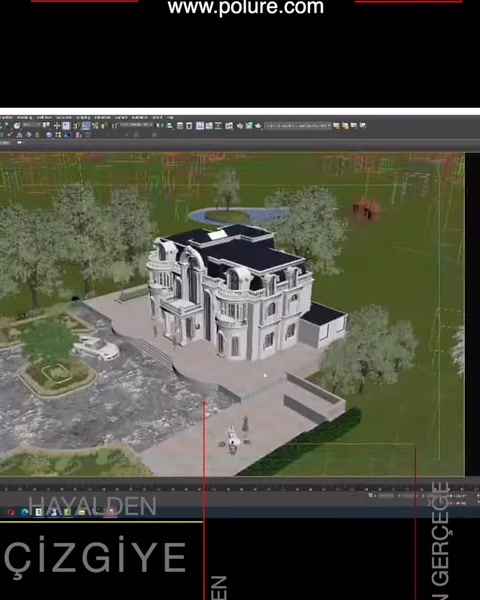The width and height of the screenshot is (480, 600).
Task: Open Opera from the Windows taskbar
Action: point(11,512)
